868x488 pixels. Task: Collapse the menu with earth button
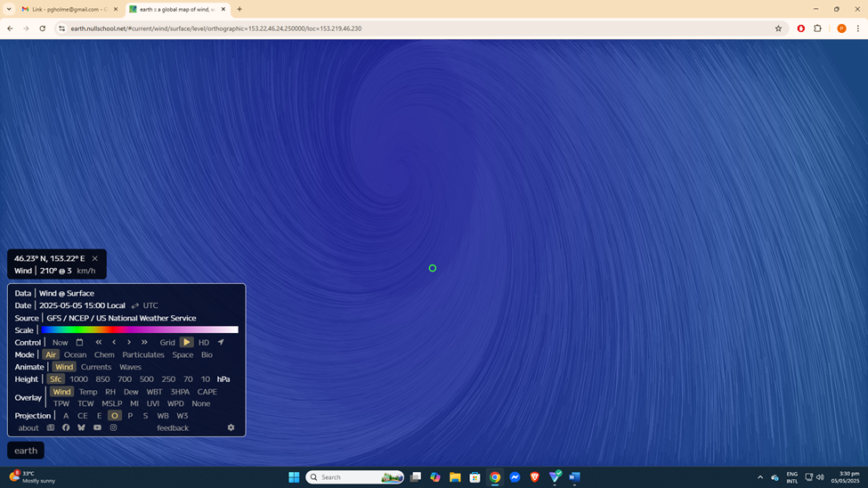tap(26, 451)
